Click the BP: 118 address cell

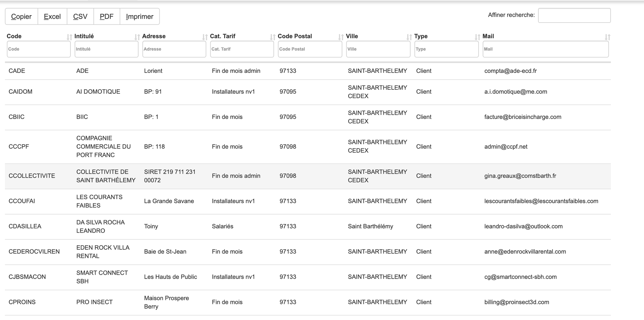pos(155,146)
